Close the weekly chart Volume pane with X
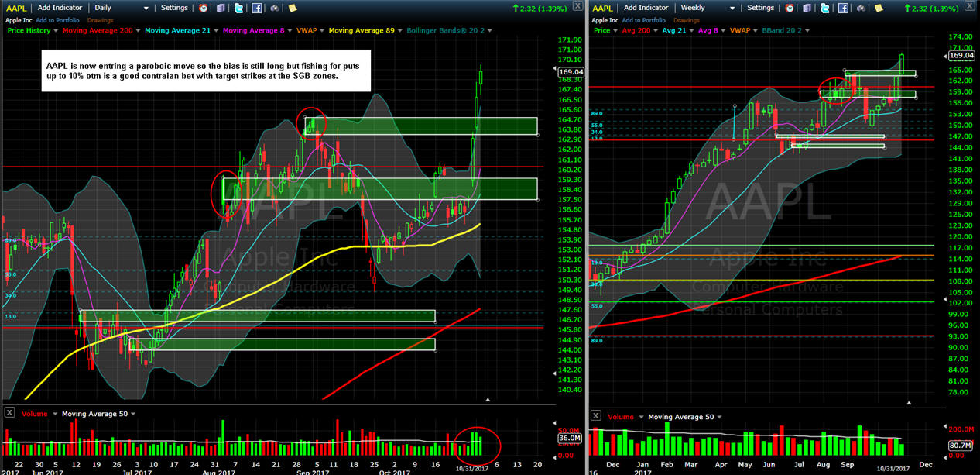 click(596, 416)
